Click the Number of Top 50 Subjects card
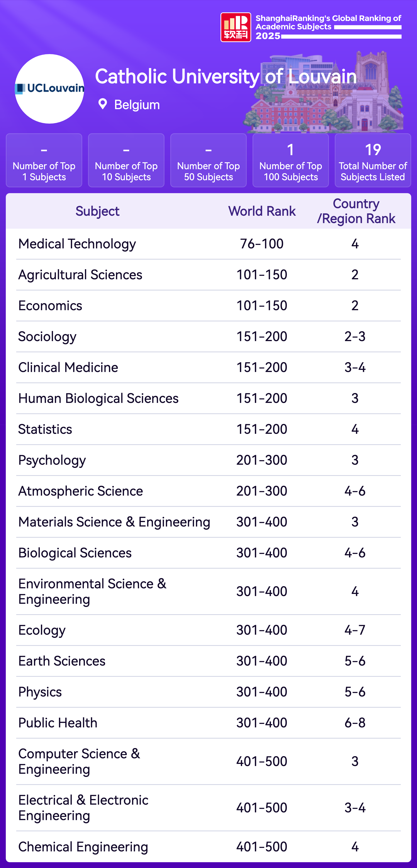 [208, 160]
